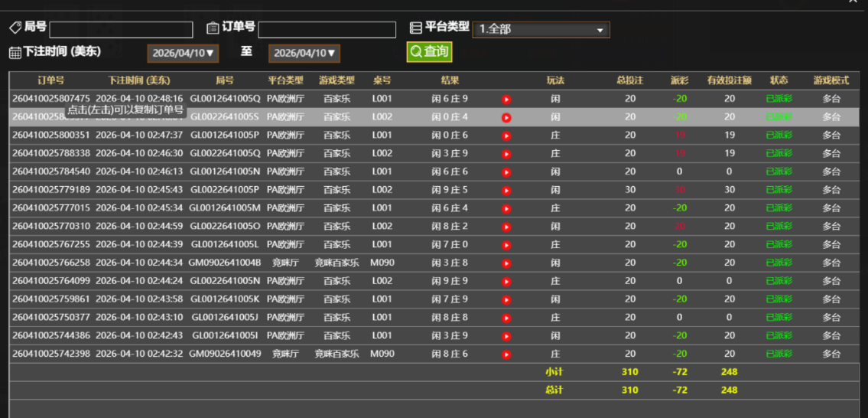This screenshot has width=868, height=418.
Task: Click the 局号 column header
Action: (225, 80)
